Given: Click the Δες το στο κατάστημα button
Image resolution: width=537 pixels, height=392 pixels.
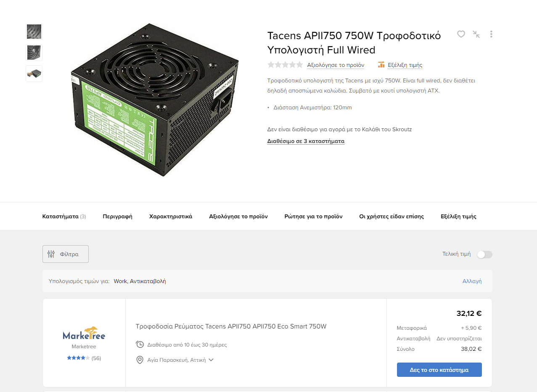Looking at the screenshot, I should 439,370.
